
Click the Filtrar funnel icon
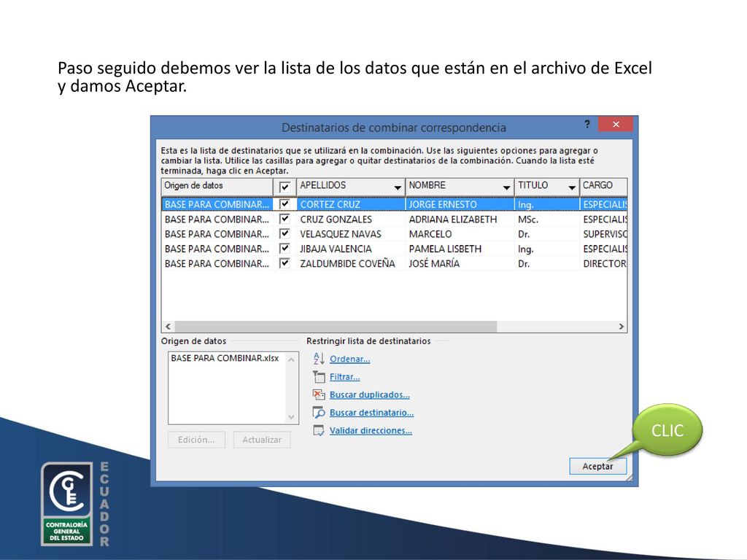[x=319, y=377]
